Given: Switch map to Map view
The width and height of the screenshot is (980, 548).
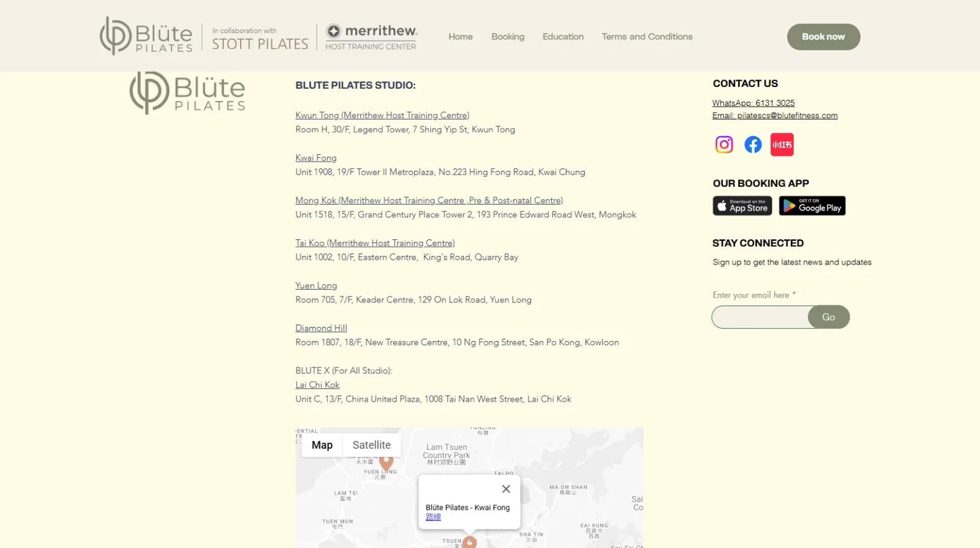Looking at the screenshot, I should pyautogui.click(x=322, y=445).
